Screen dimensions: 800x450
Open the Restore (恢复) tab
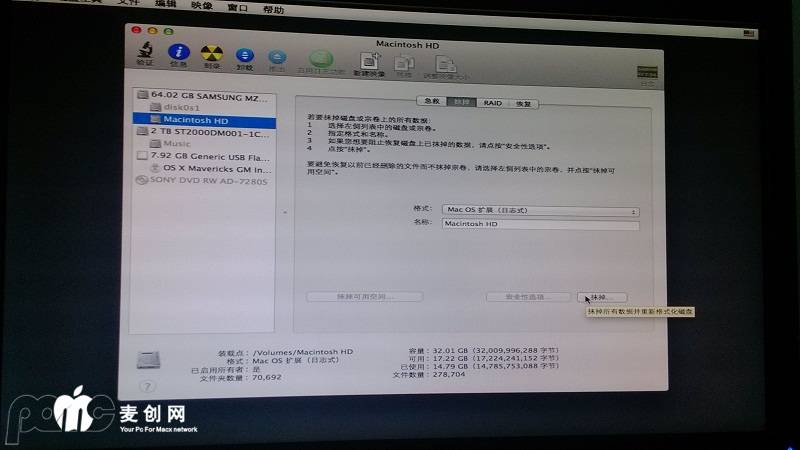(x=524, y=103)
